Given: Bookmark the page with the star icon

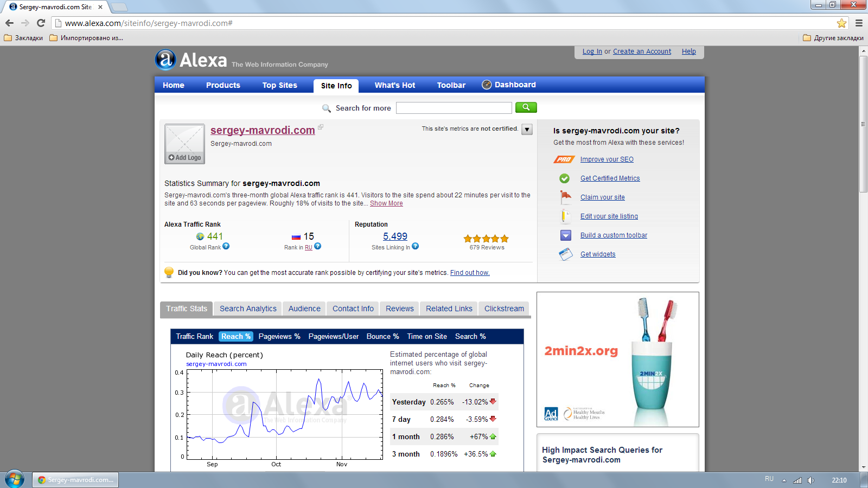Looking at the screenshot, I should coord(841,23).
